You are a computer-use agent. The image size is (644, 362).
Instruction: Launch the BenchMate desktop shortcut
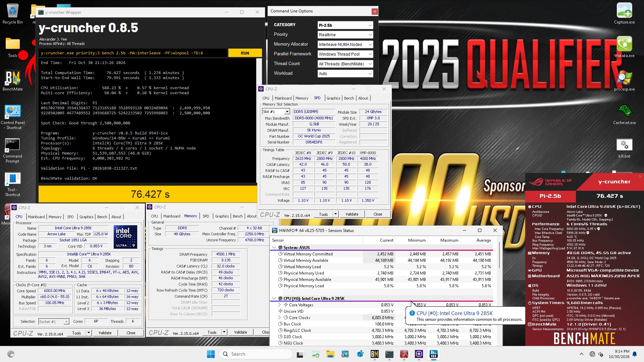click(x=12, y=81)
